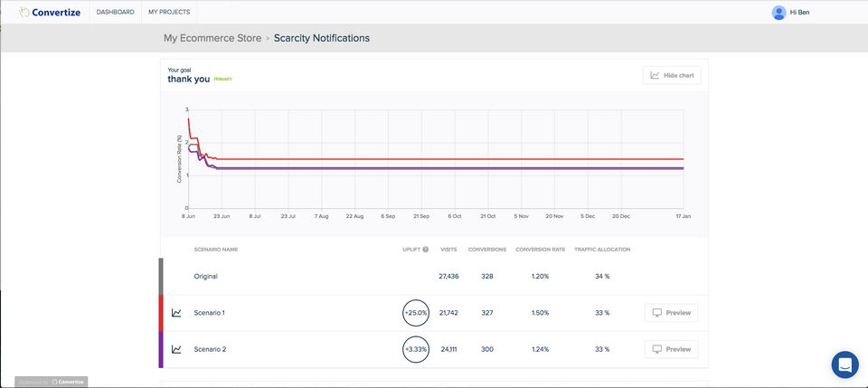Image resolution: width=868 pixels, height=388 pixels.
Task: Open the chat support bubble
Action: click(844, 364)
